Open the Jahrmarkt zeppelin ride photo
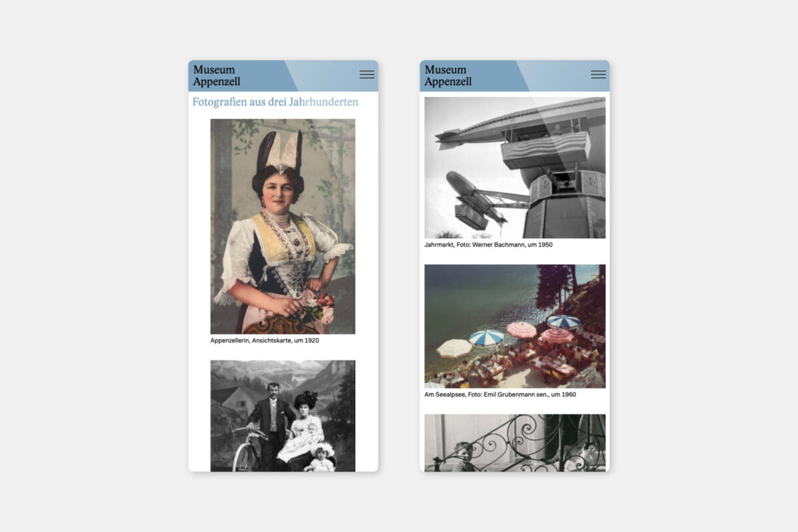798x532 pixels. [515, 168]
